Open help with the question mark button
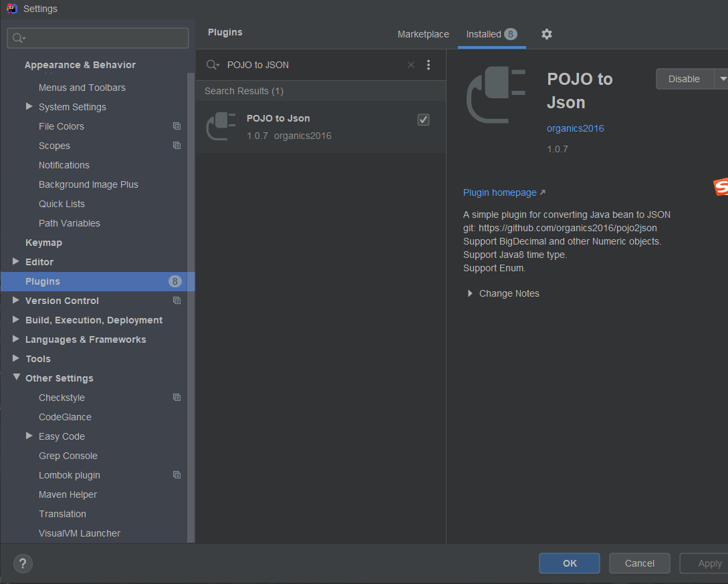The width and height of the screenshot is (728, 584). click(x=23, y=563)
